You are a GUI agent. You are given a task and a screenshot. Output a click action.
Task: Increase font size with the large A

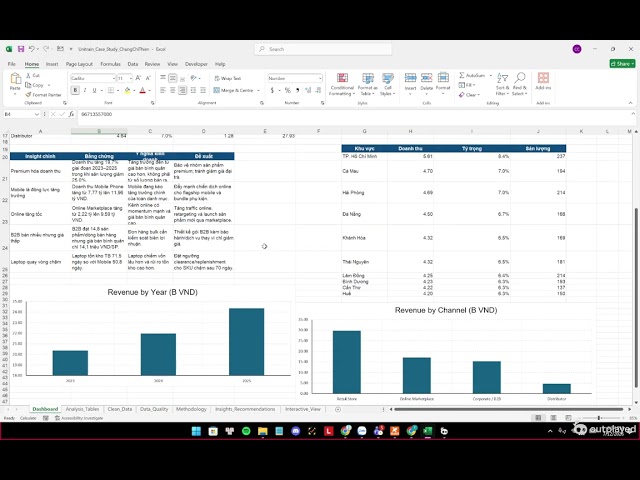[x=138, y=78]
